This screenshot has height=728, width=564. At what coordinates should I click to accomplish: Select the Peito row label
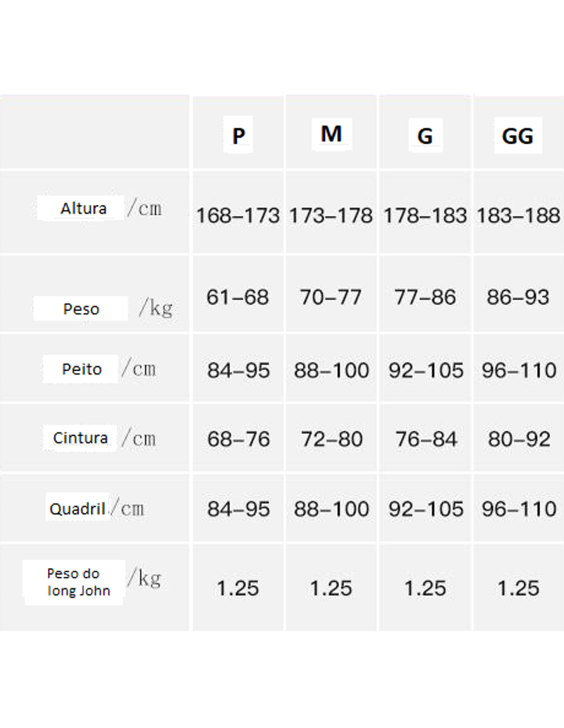pos(82,369)
